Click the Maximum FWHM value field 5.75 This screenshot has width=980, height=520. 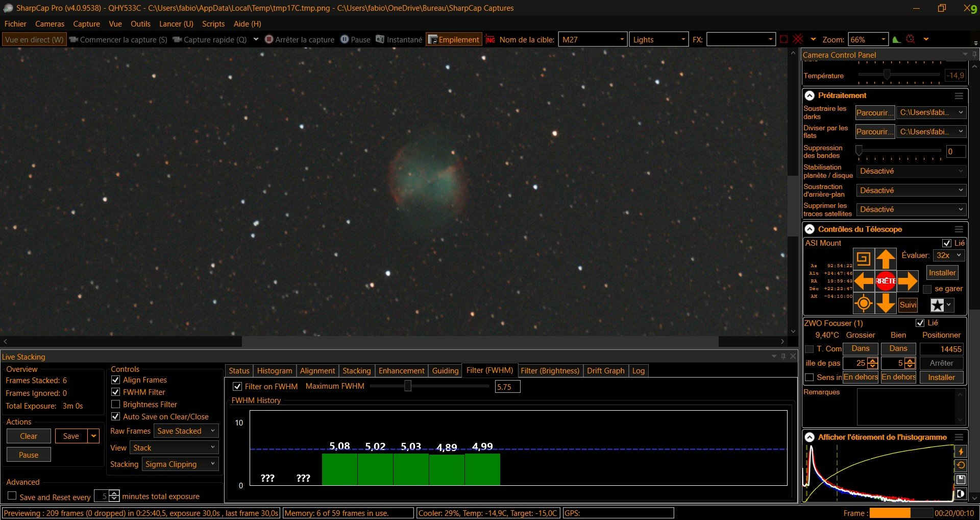point(508,387)
